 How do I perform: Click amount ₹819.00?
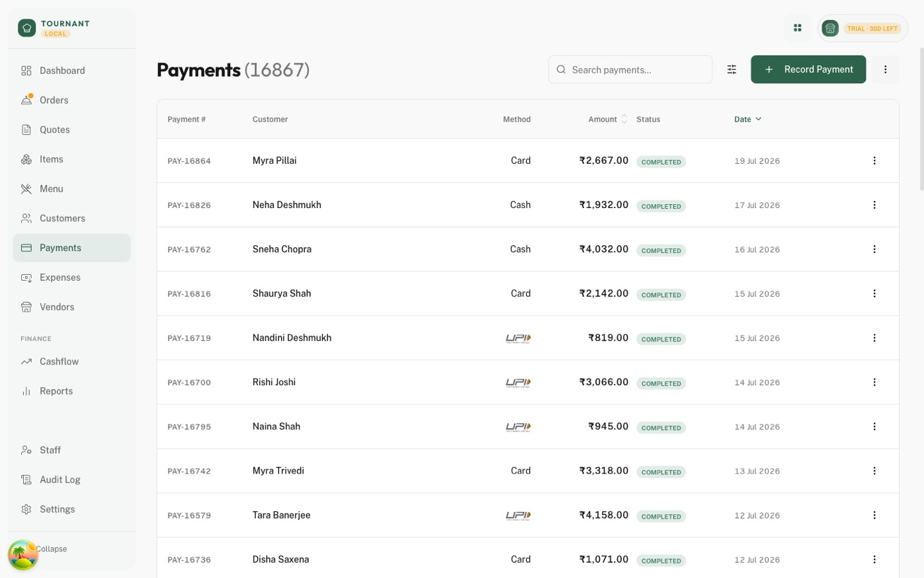(x=608, y=338)
